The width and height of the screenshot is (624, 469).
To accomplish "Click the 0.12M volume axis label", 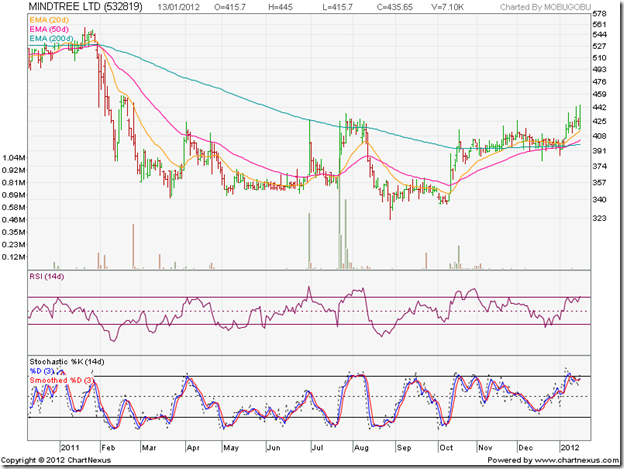I will tap(14, 257).
